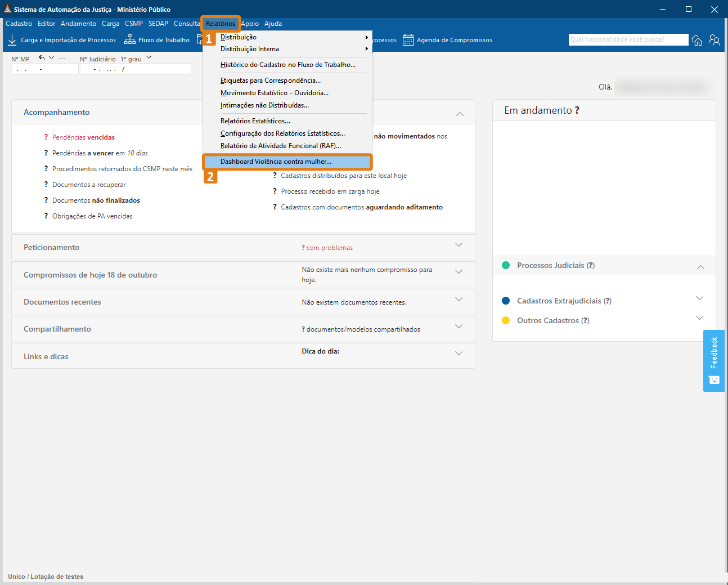Click the 'Qual funcionalidade você busca?' search field
Viewport: 728px width, 585px height.
[x=628, y=39]
